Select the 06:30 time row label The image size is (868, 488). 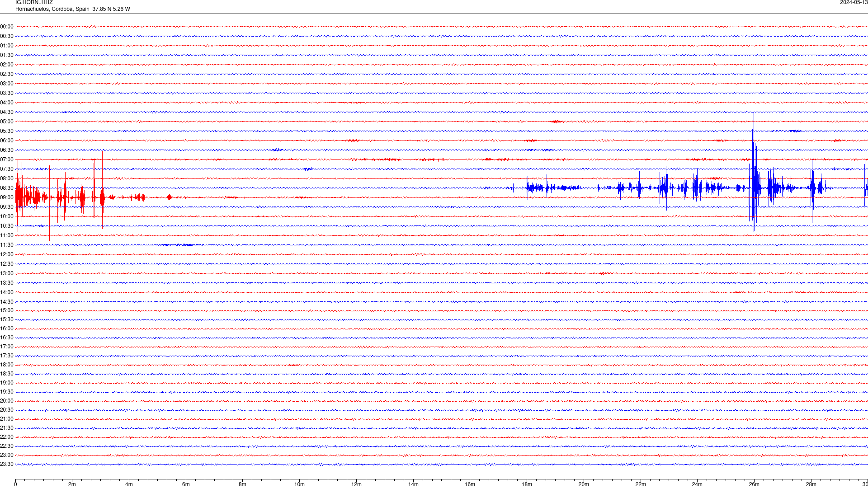[7, 150]
